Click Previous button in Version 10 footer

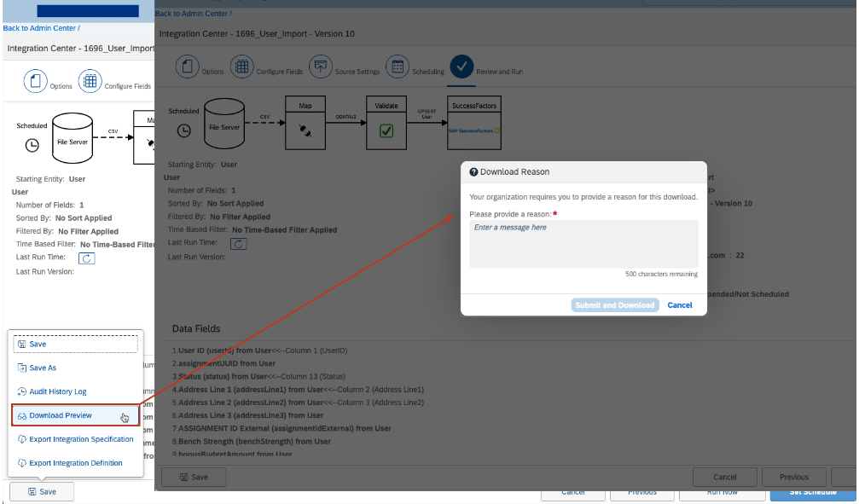tap(794, 478)
